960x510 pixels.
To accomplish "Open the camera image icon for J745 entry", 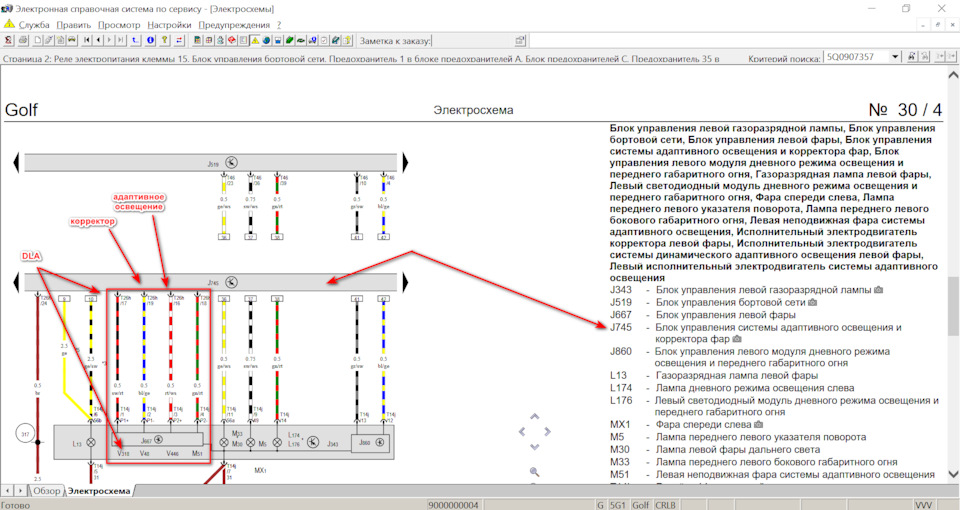I will [x=737, y=339].
